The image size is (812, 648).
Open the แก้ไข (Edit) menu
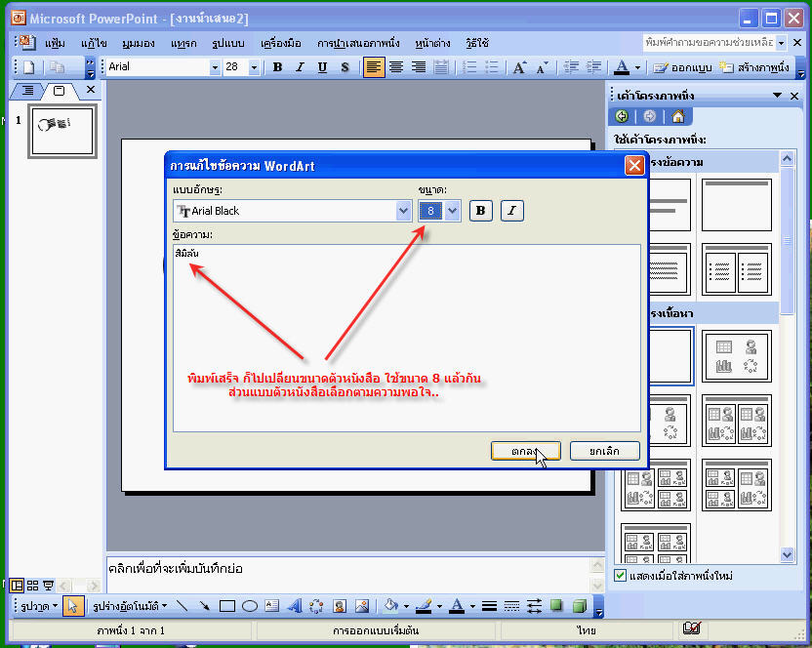(94, 43)
